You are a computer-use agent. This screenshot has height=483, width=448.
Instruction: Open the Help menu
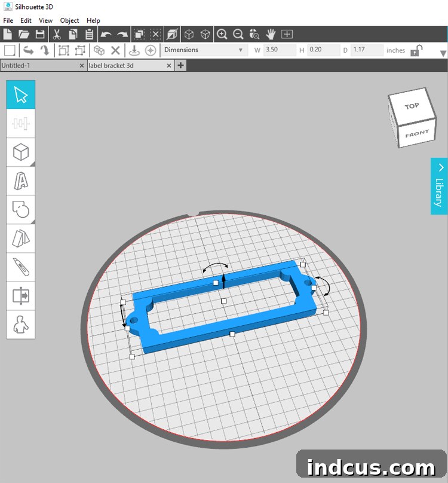click(x=93, y=20)
